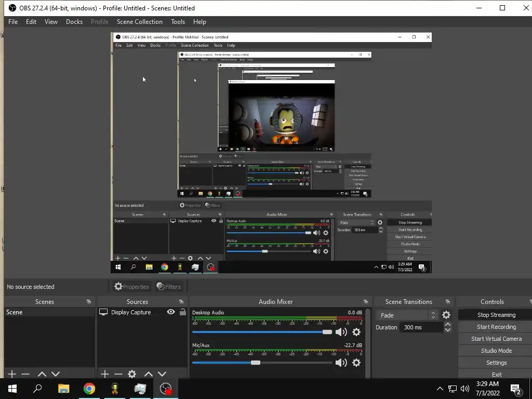This screenshot has width=532, height=399.
Task: Click the Duration 300 ms field
Action: coord(421,327)
